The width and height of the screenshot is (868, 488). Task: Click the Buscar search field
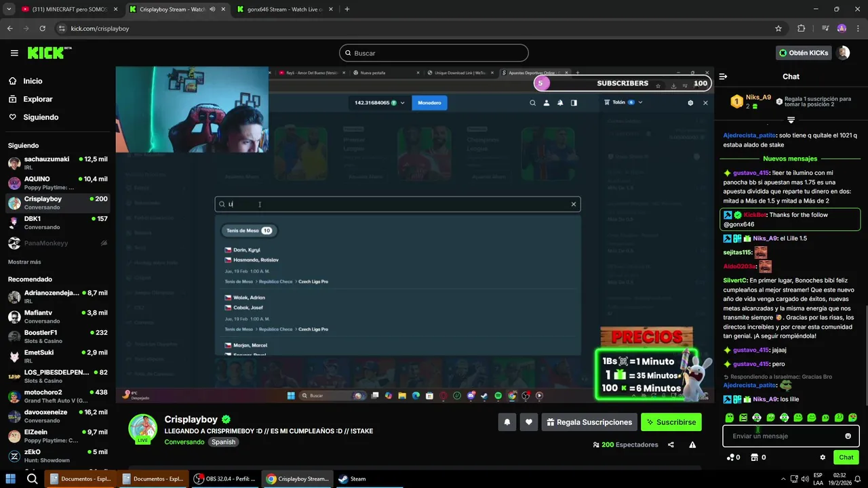tap(434, 53)
